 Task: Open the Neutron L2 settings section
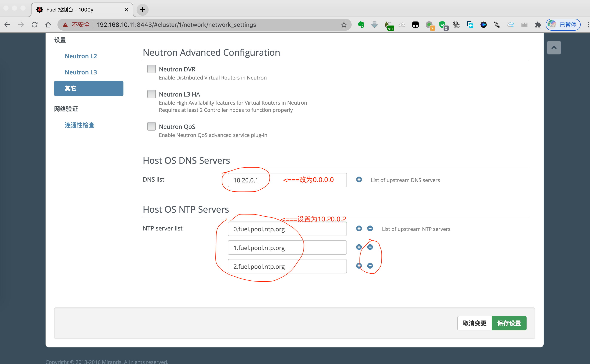click(81, 56)
